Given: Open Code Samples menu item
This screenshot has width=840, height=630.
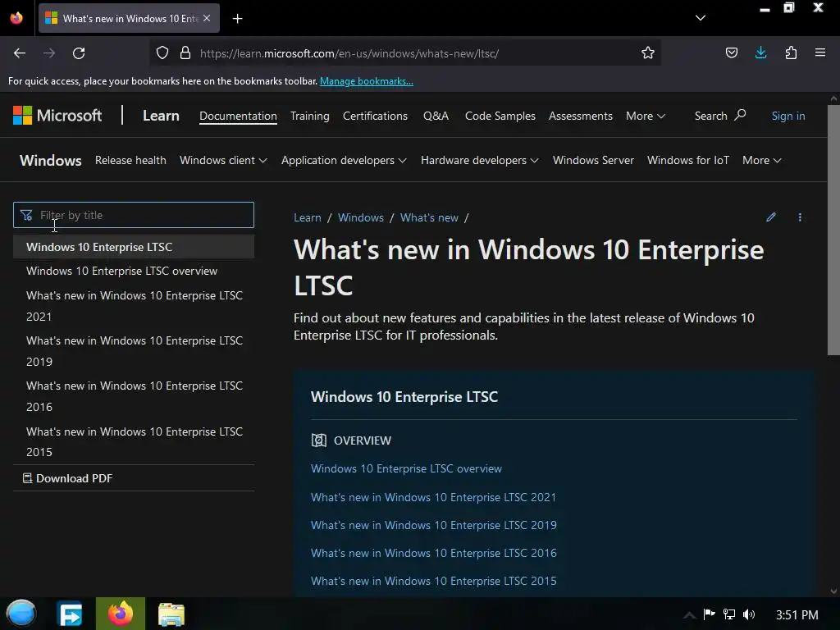Looking at the screenshot, I should 500,116.
